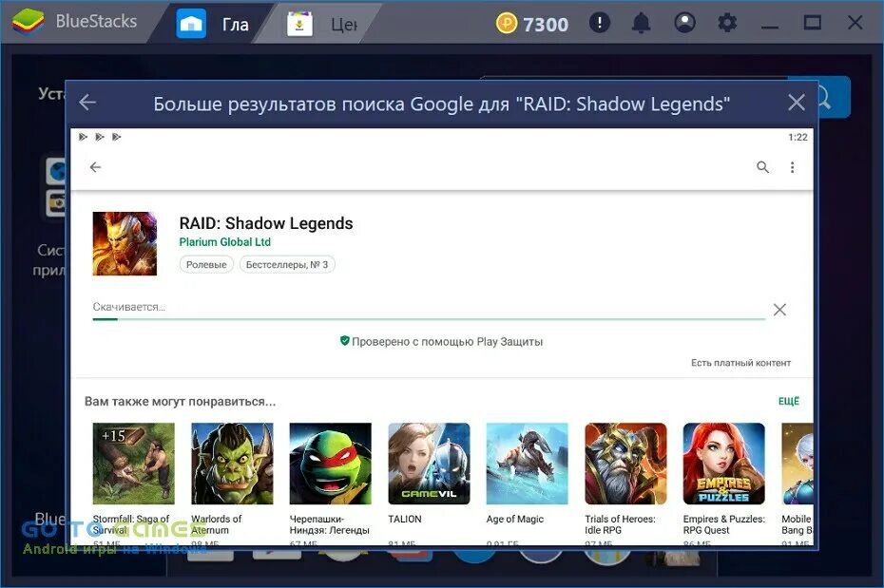Close the Google search results dialog
884x588 pixels.
click(x=796, y=103)
